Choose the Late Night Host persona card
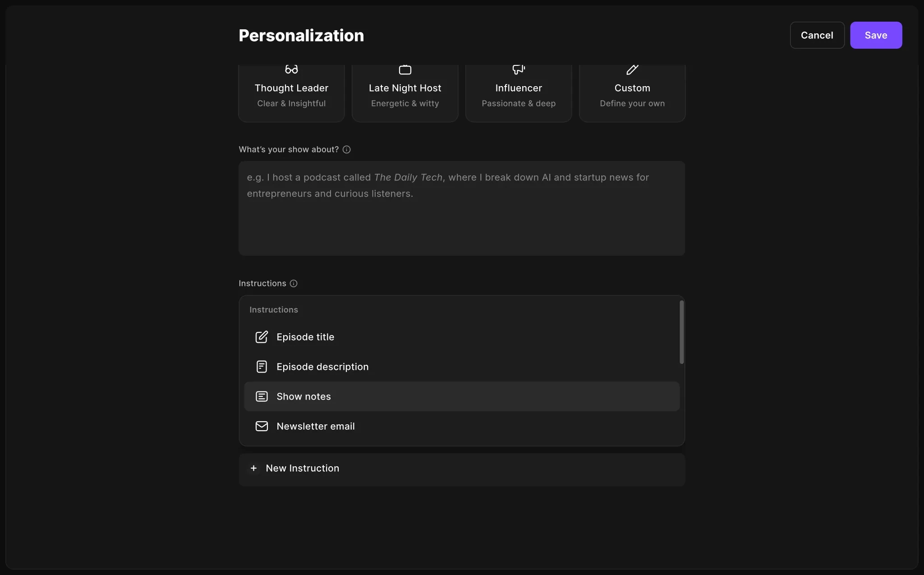 tap(405, 93)
